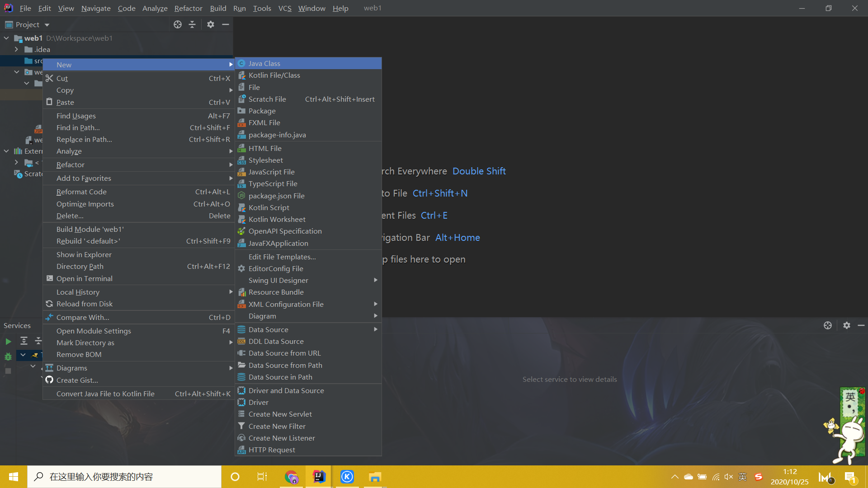Open File Explorer from the taskbar
The height and width of the screenshot is (488, 868).
click(375, 477)
